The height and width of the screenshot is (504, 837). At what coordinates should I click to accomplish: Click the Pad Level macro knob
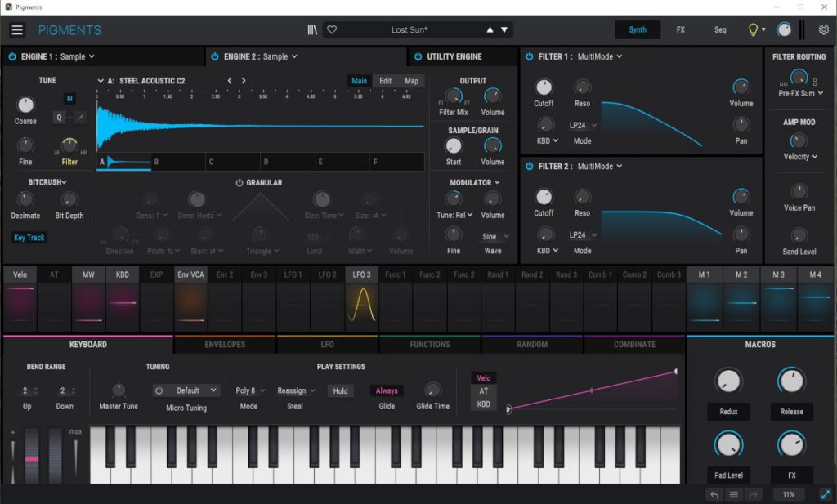728,445
